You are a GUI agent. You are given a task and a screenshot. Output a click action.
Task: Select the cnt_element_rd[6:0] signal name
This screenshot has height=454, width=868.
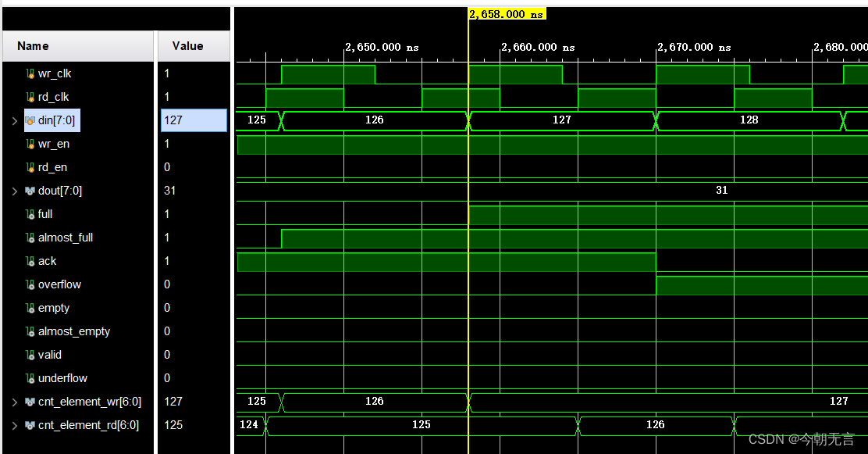pyautogui.click(x=88, y=425)
